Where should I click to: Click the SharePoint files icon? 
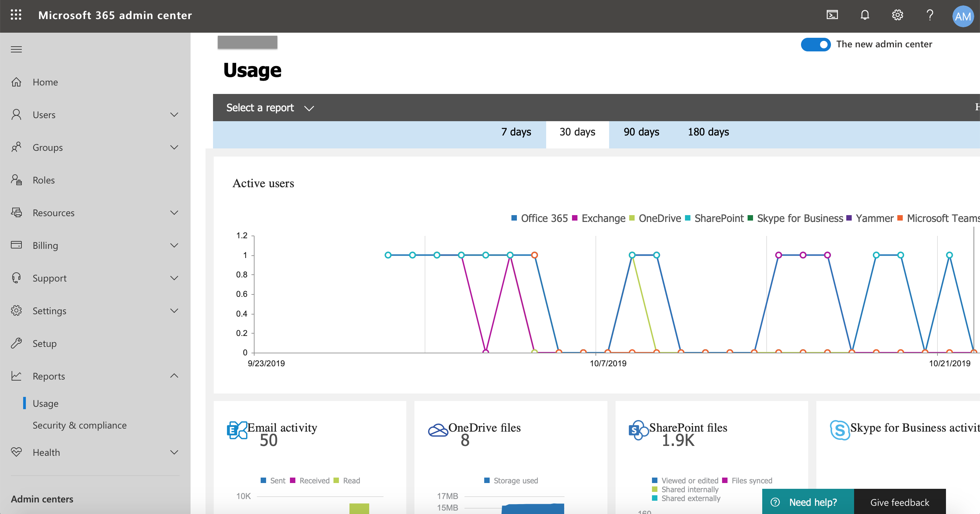point(639,430)
